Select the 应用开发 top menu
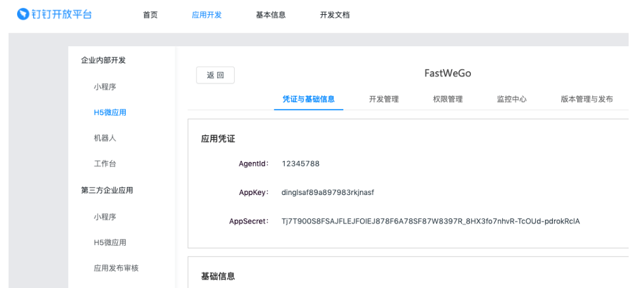This screenshot has height=288, width=644. [x=207, y=15]
